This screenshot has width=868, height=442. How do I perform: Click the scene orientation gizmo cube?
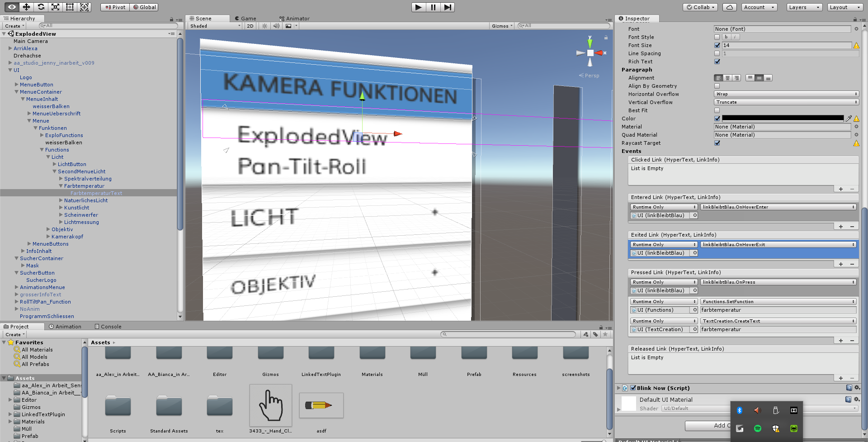tap(590, 53)
